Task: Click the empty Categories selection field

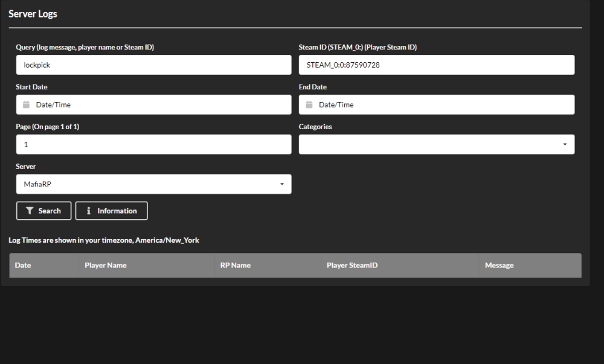Action: point(429,144)
